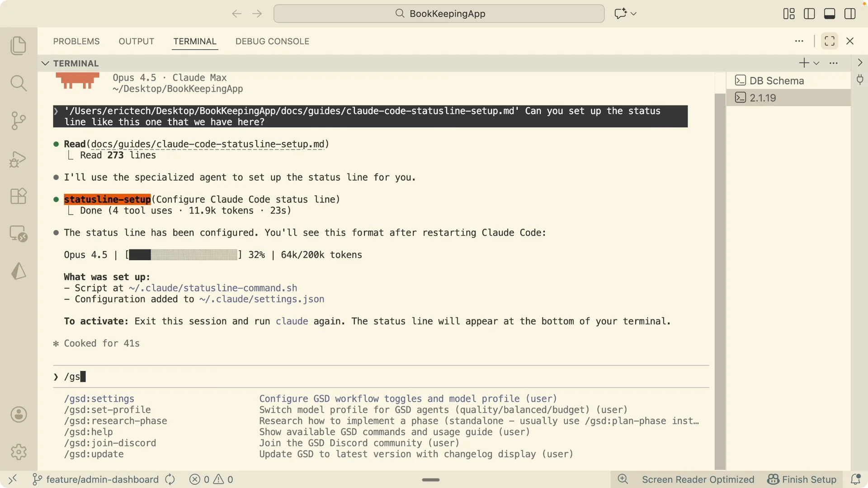Viewport: 868px width, 488px height.
Task: Open errors and warnings count
Action: [211, 479]
